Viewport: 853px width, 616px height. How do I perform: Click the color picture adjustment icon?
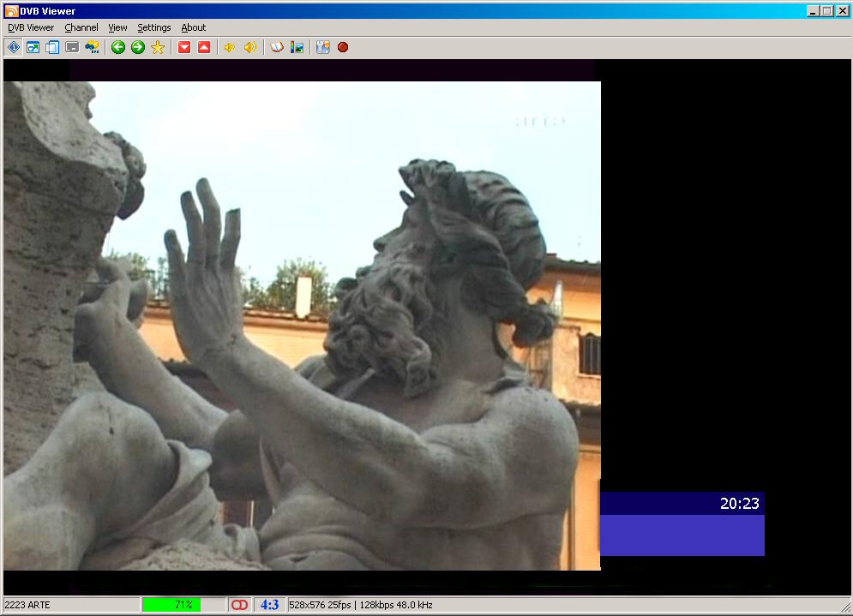click(x=297, y=47)
